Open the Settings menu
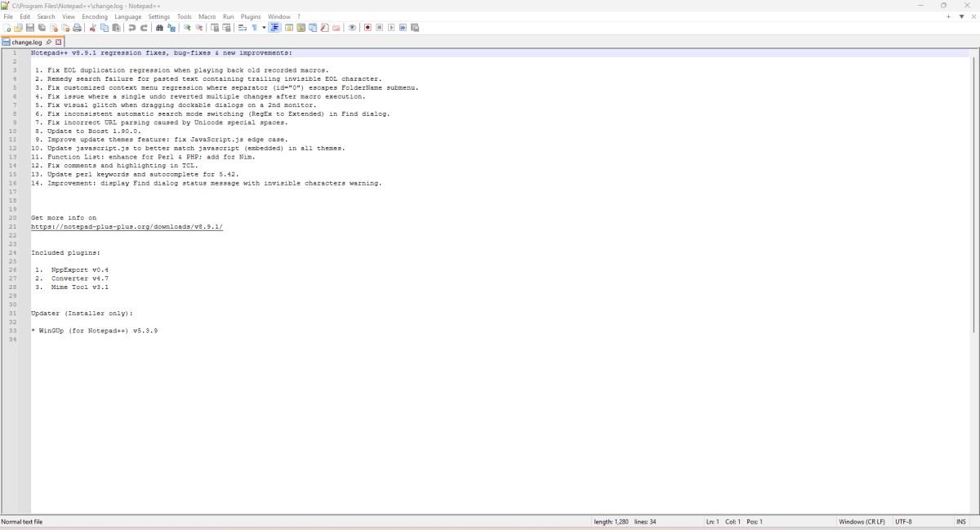Image resolution: width=980 pixels, height=530 pixels. [159, 16]
